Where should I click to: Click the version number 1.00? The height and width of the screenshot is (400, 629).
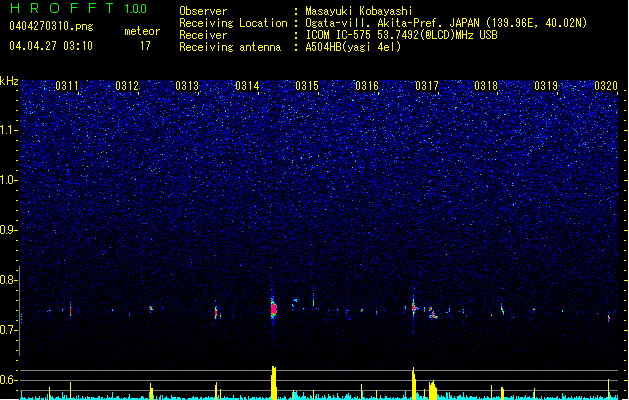(x=136, y=9)
